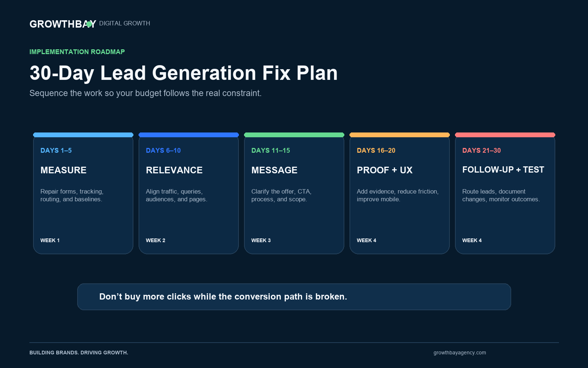This screenshot has width=588, height=368.
Task: Click the green dot in the logo
Action: [89, 24]
